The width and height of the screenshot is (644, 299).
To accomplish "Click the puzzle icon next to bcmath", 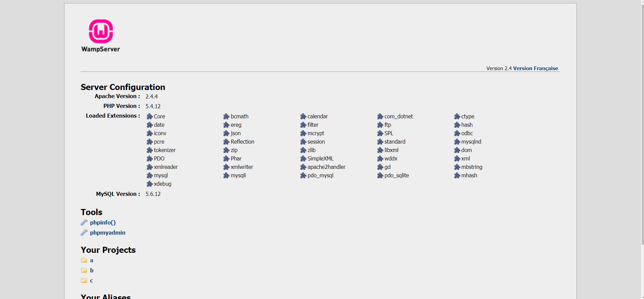I will click(226, 117).
